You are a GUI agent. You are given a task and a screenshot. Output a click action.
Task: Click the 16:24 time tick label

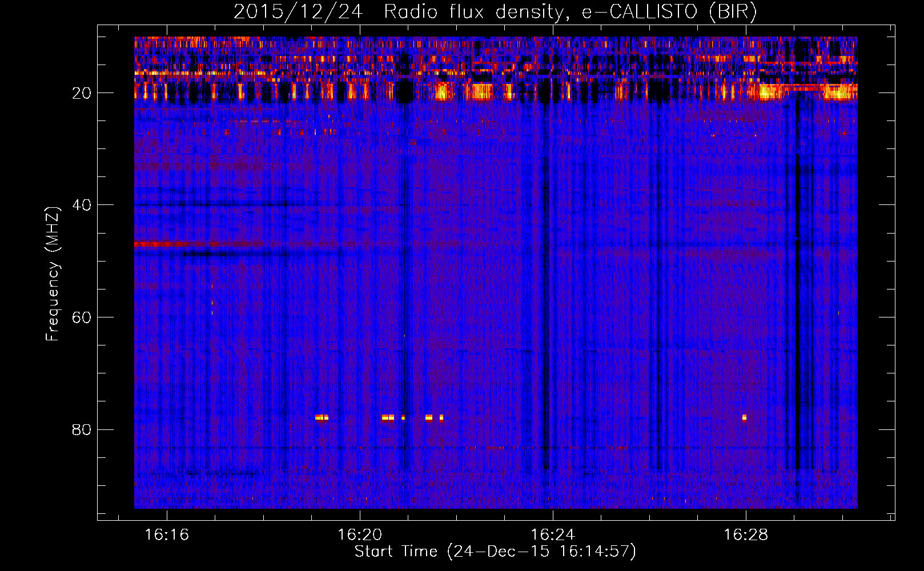pyautogui.click(x=553, y=534)
